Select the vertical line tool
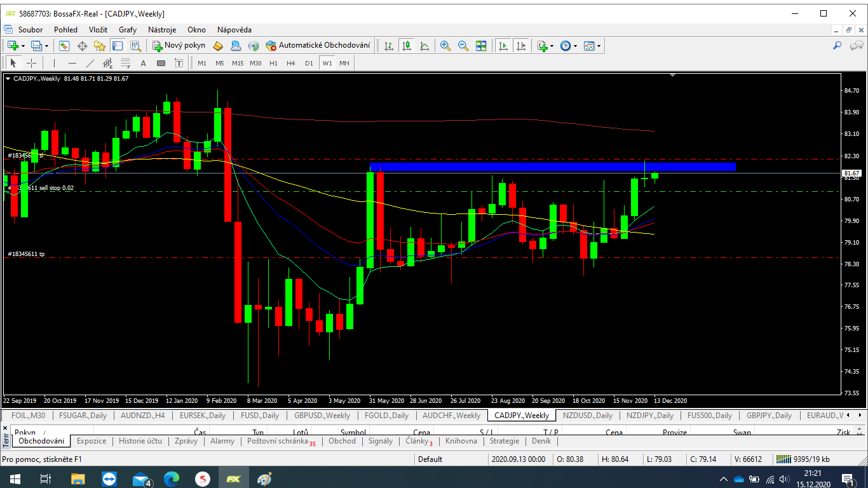The width and height of the screenshot is (868, 488). coord(55,63)
